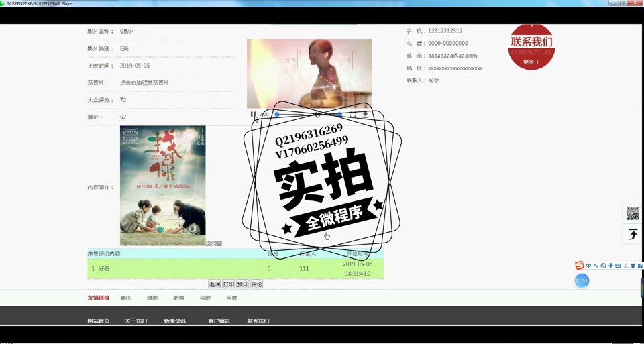Click the trailer seek bar handle
Screen dimensions: 644x344
tap(277, 115)
